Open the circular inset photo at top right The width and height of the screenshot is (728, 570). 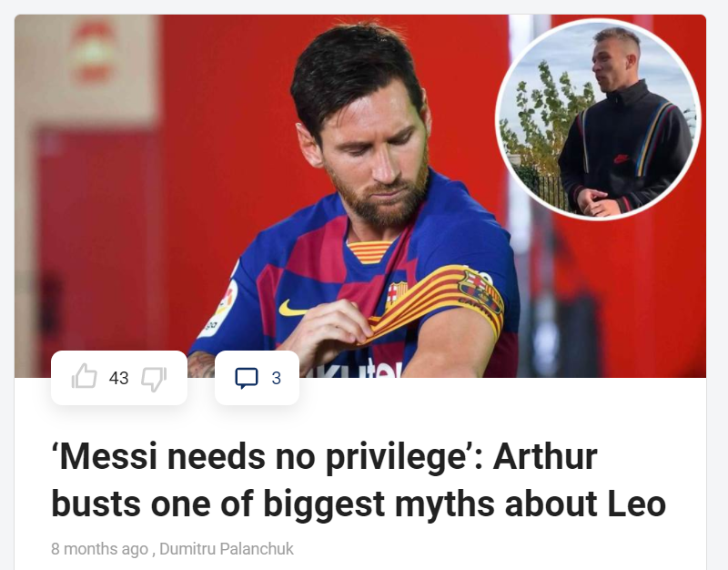pyautogui.click(x=598, y=118)
